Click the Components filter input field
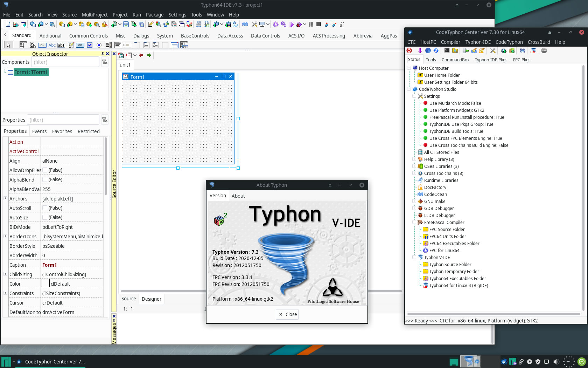Viewport: 588px width, 368px height. (65, 62)
